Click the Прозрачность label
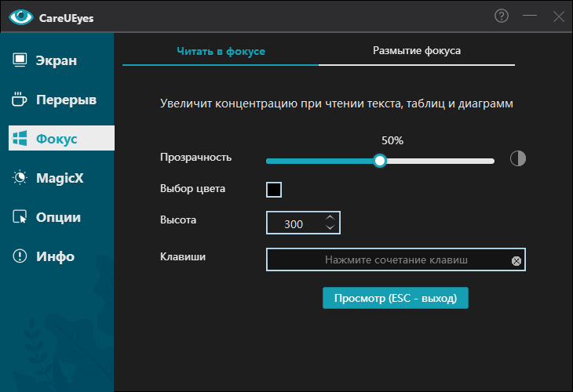This screenshot has width=573, height=392. coord(195,158)
